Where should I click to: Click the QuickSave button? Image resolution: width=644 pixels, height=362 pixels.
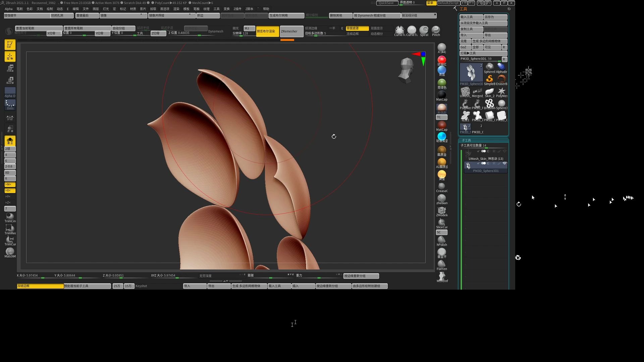[387, 3]
